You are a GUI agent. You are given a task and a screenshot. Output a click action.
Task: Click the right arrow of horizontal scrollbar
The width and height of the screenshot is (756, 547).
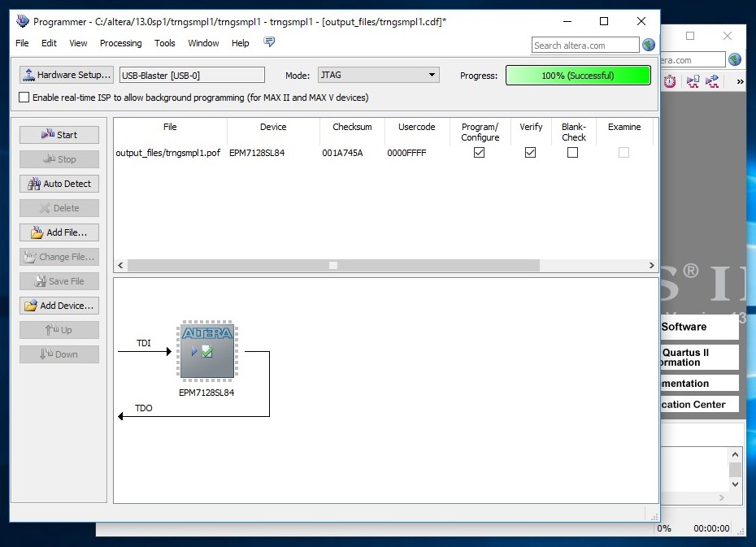click(x=652, y=265)
